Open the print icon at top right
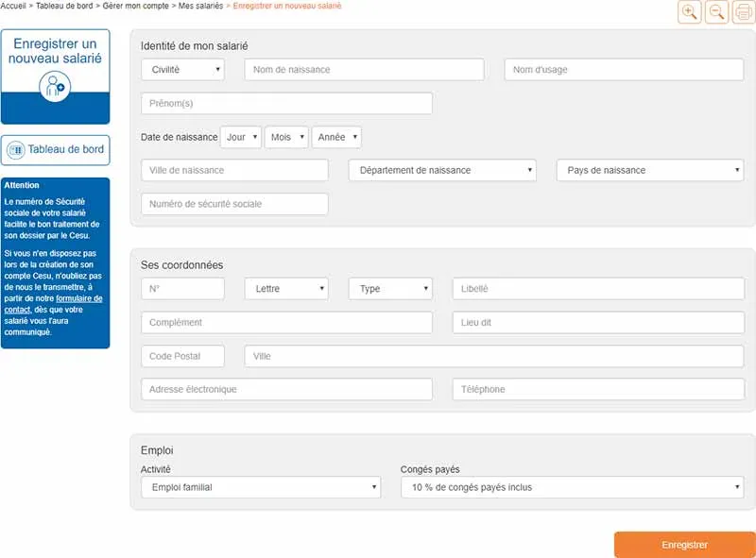This screenshot has width=756, height=558. (x=744, y=12)
